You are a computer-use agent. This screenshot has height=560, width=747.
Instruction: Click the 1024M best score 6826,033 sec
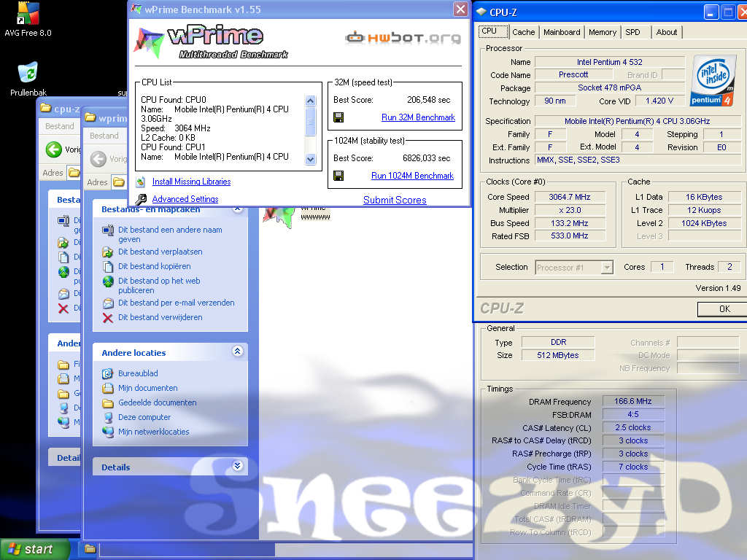coord(426,158)
